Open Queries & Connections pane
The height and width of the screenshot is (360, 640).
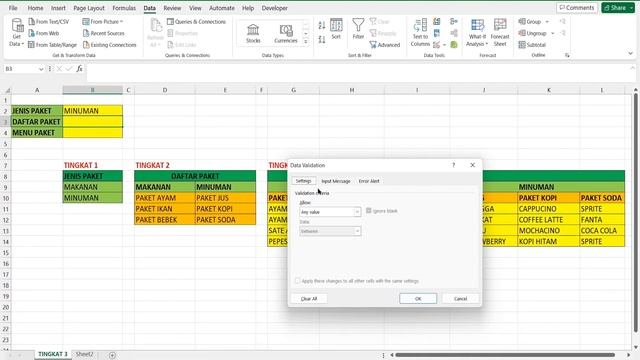click(196, 22)
